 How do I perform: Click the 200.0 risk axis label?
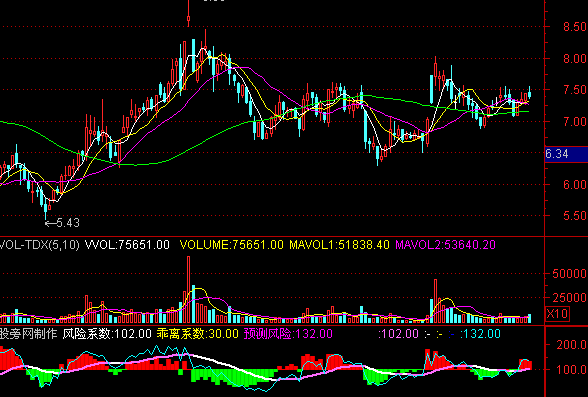pyautogui.click(x=572, y=345)
